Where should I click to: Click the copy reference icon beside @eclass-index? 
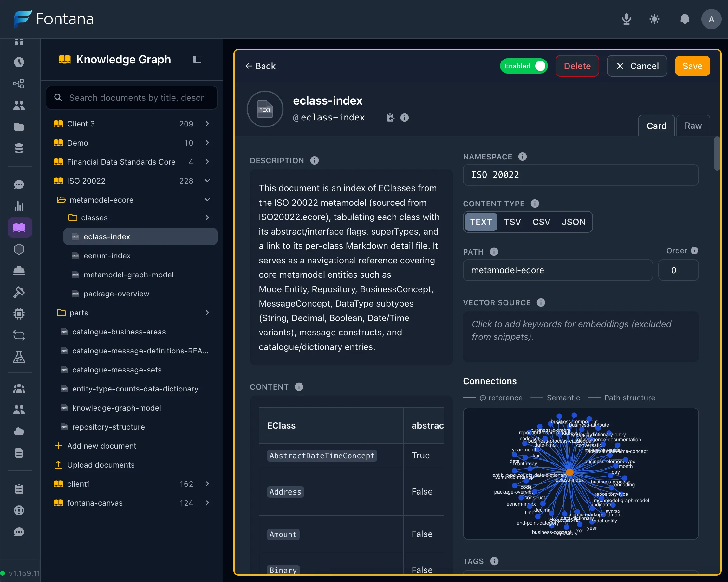tap(390, 118)
